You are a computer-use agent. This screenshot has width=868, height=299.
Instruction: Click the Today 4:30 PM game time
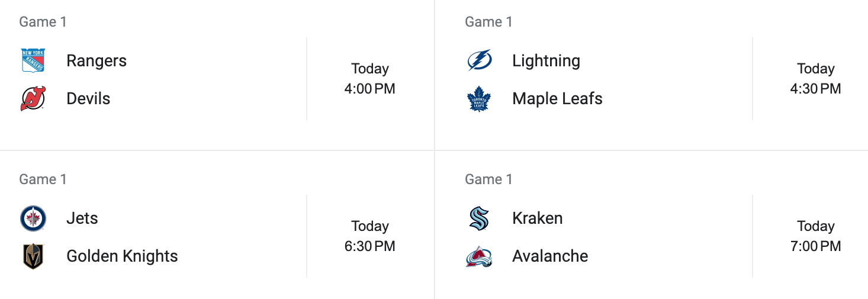point(815,79)
